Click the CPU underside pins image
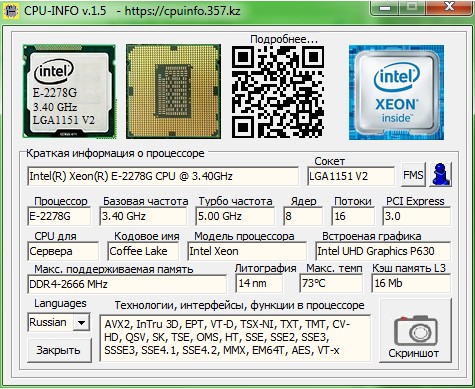This screenshot has width=475, height=389. coord(173,91)
